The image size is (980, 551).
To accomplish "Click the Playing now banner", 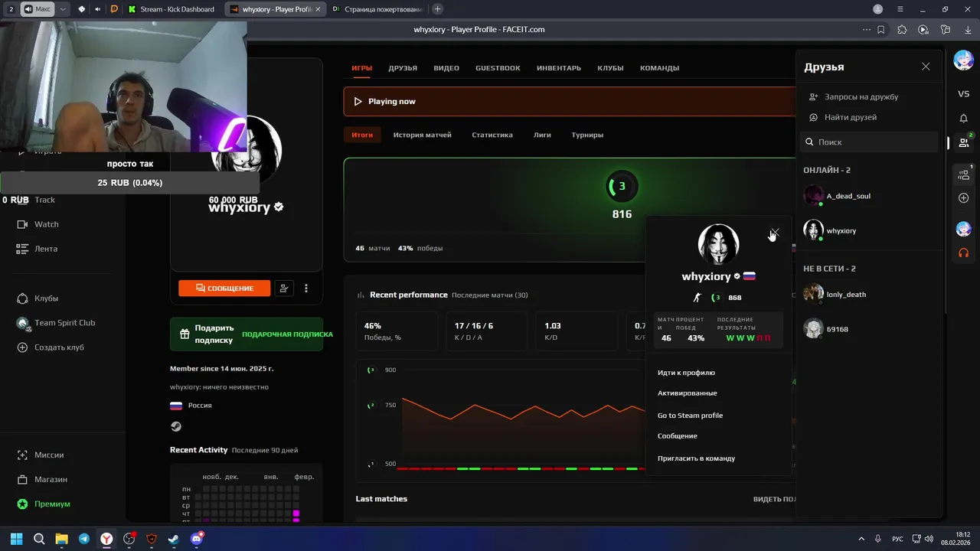I will click(x=570, y=101).
